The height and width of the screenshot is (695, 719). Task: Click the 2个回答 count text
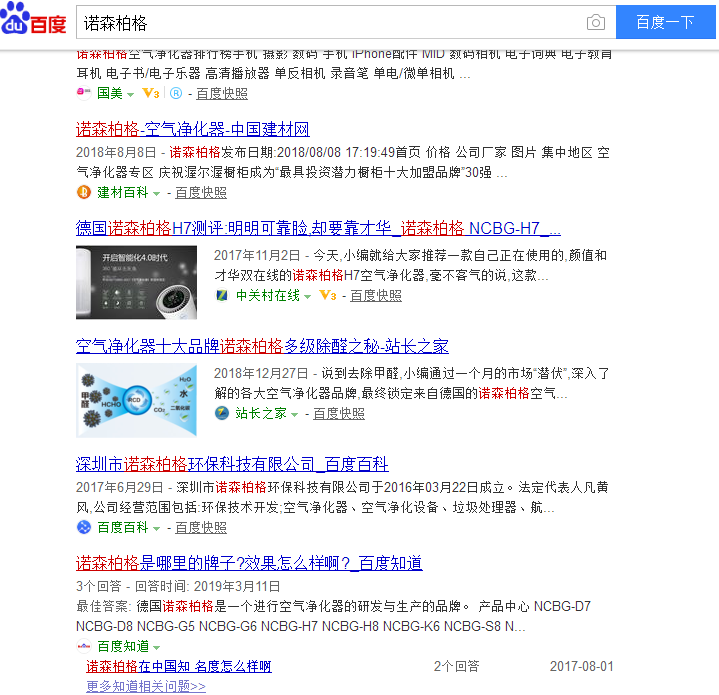tap(457, 666)
